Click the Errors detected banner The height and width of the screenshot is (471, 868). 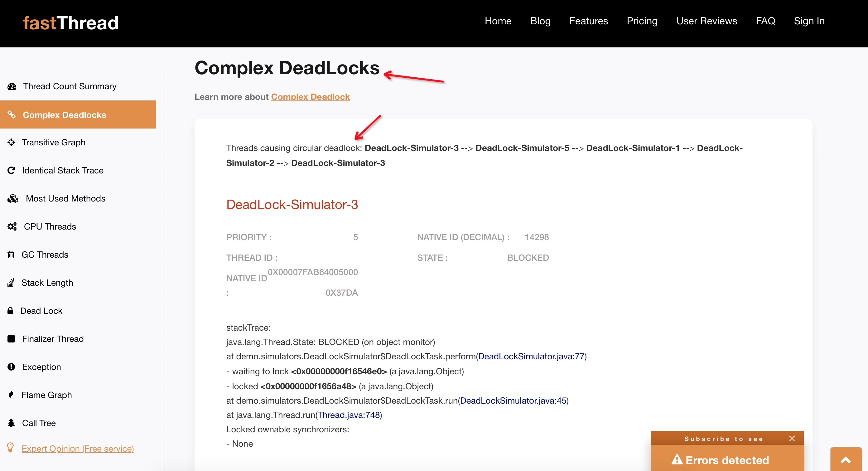coord(727,458)
